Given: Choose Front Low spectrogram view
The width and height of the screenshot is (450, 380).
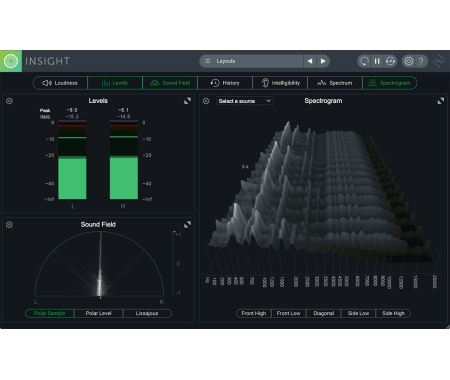Looking at the screenshot, I should tap(288, 313).
